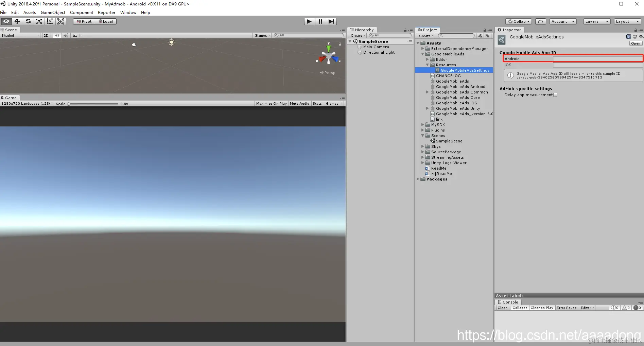Open the Inspector settings gear menu
Viewport: 644px width, 346px height.
[x=641, y=37]
